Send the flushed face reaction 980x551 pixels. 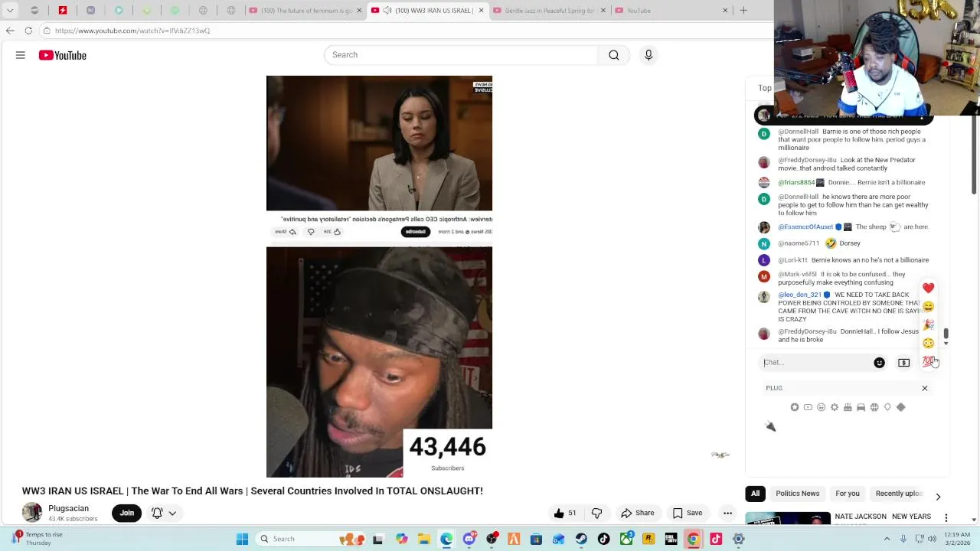pyautogui.click(x=928, y=344)
